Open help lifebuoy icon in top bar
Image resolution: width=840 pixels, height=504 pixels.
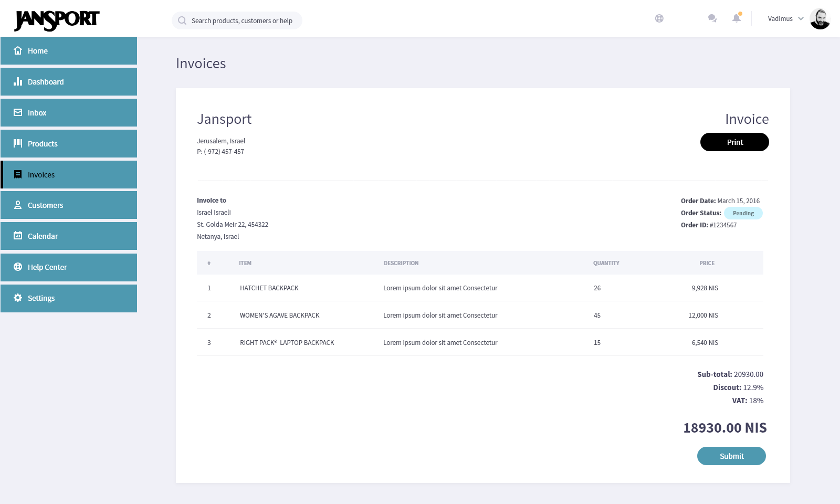(659, 18)
